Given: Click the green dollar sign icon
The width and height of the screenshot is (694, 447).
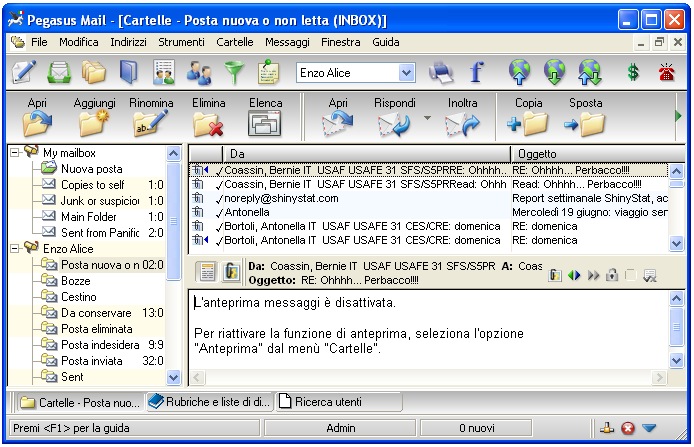Looking at the screenshot, I should (x=633, y=72).
